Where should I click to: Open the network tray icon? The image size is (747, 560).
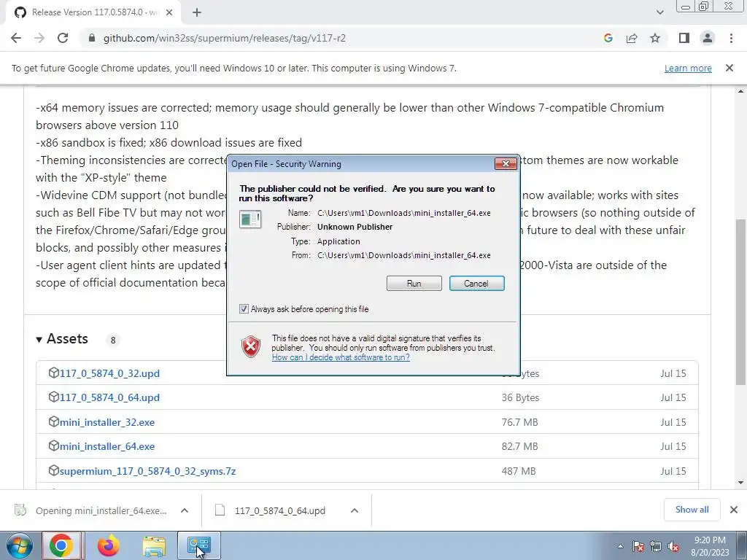pyautogui.click(x=656, y=546)
